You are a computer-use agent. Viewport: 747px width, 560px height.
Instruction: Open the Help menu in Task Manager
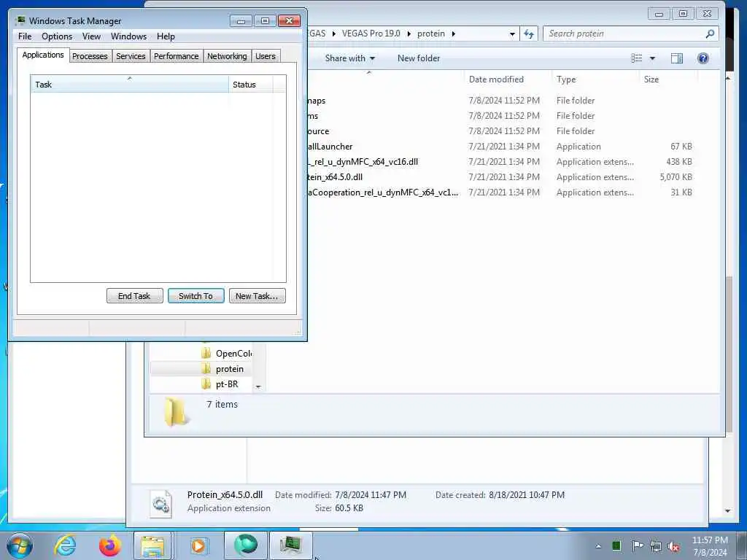click(166, 36)
